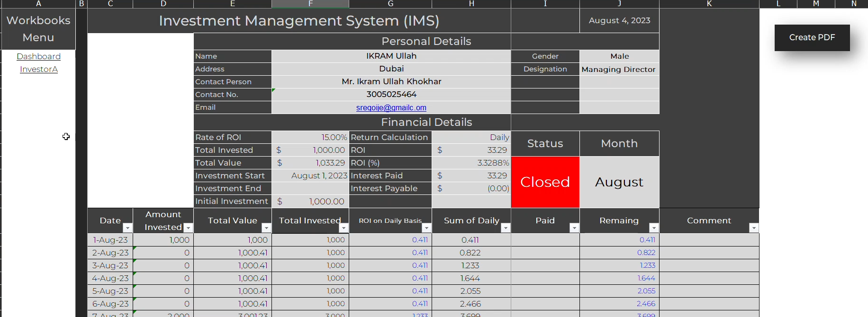Select Amount Invested 1,000 on 1-Aug-23 row
This screenshot has height=317, width=868.
click(163, 240)
